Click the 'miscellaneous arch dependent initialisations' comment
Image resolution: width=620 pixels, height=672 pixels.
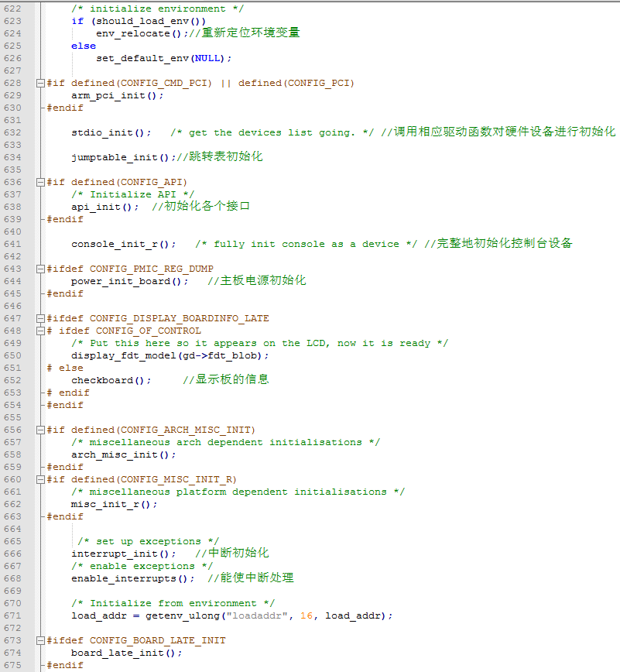click(x=225, y=442)
